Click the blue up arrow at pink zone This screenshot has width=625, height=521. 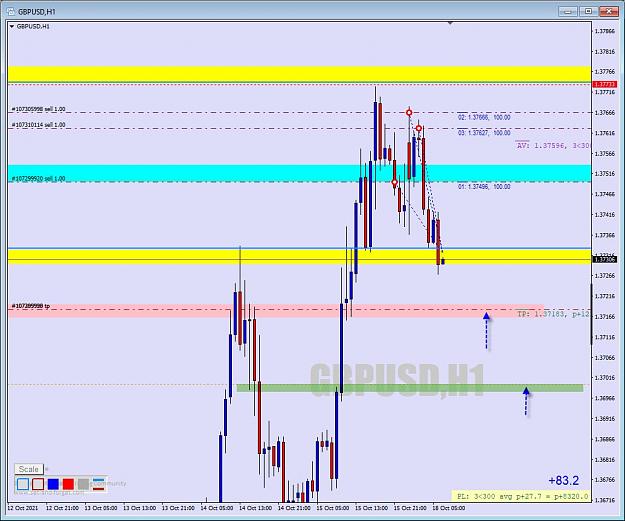click(x=486, y=331)
